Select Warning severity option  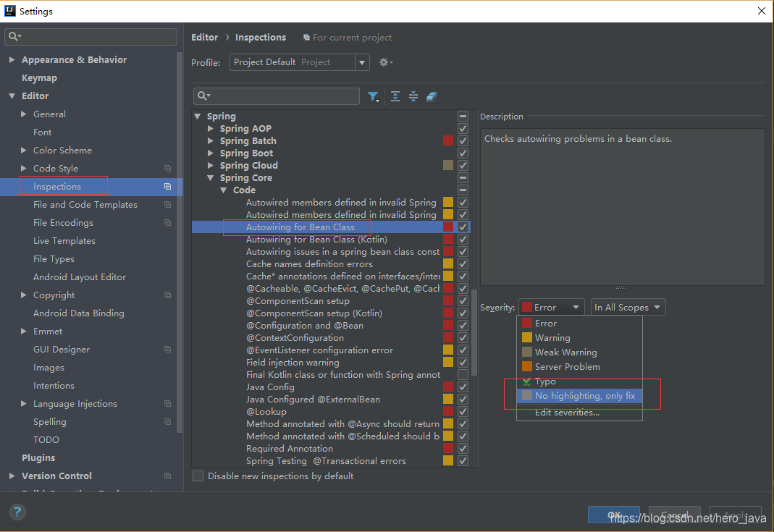tap(579, 337)
